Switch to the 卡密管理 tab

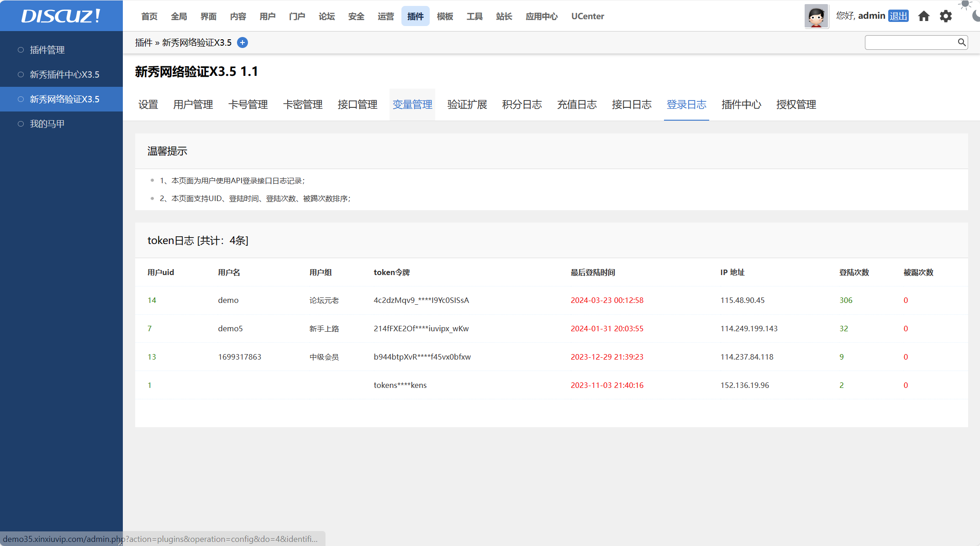303,105
